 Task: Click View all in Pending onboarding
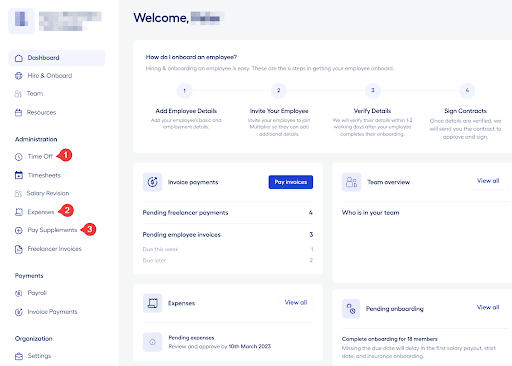click(488, 307)
